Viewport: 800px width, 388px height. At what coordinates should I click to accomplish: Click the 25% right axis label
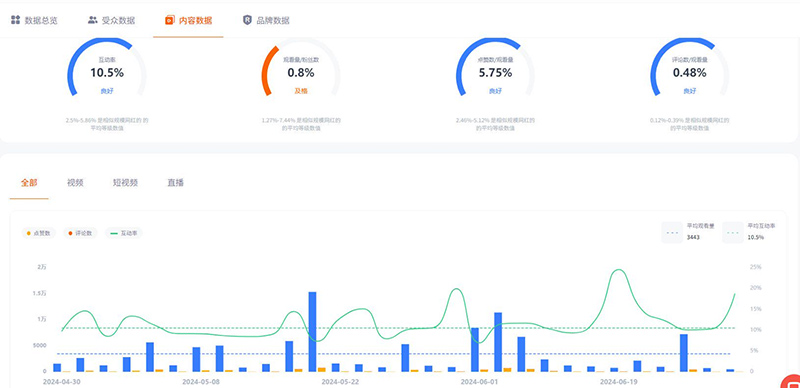pyautogui.click(x=756, y=267)
